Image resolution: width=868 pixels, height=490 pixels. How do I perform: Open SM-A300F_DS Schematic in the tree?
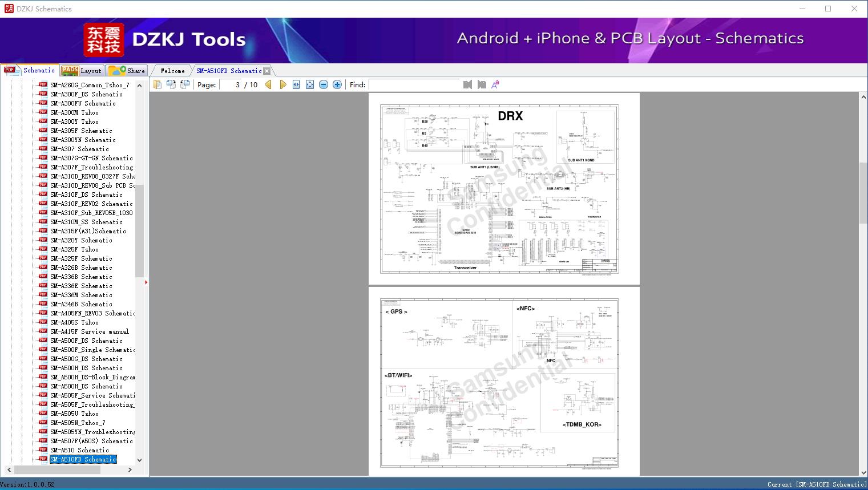point(86,94)
